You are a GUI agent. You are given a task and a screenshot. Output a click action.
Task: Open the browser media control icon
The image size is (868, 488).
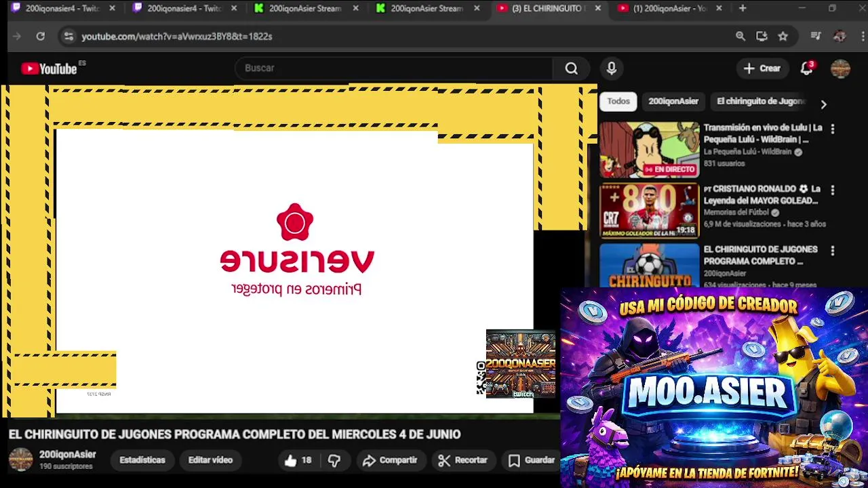pyautogui.click(x=816, y=37)
